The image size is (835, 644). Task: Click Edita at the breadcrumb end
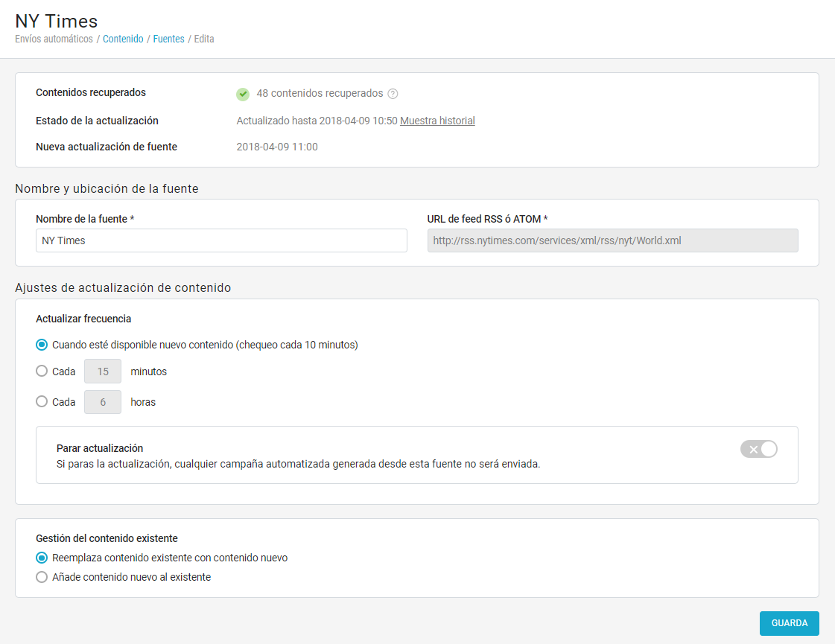click(x=204, y=39)
